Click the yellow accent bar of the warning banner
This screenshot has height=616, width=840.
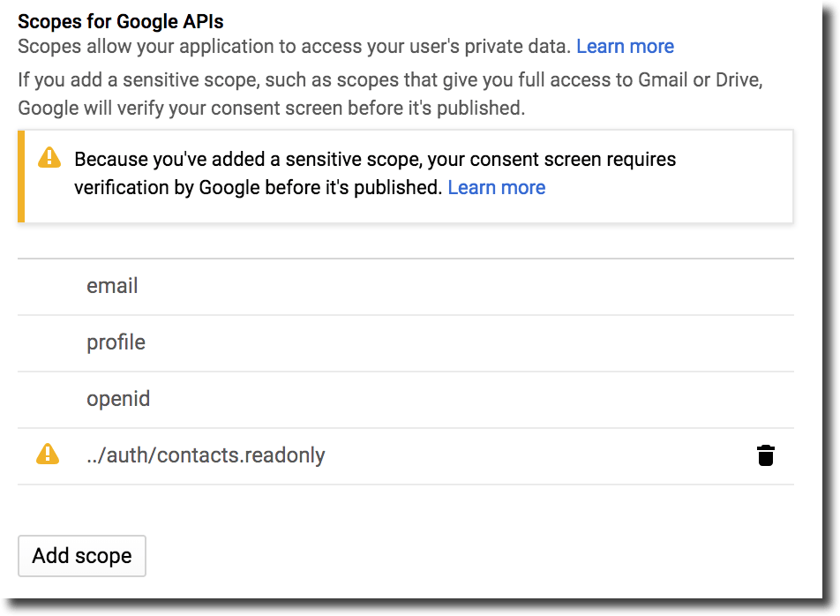[19, 175]
